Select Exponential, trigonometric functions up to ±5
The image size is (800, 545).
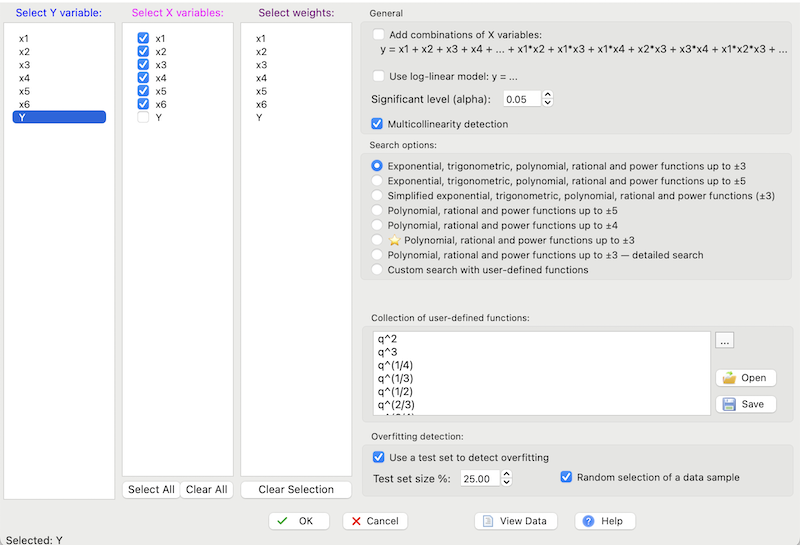(377, 181)
